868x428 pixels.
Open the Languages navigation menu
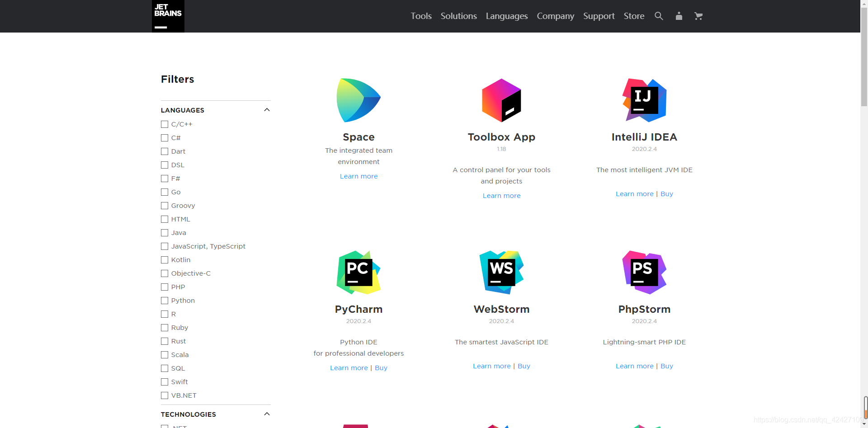(x=507, y=16)
